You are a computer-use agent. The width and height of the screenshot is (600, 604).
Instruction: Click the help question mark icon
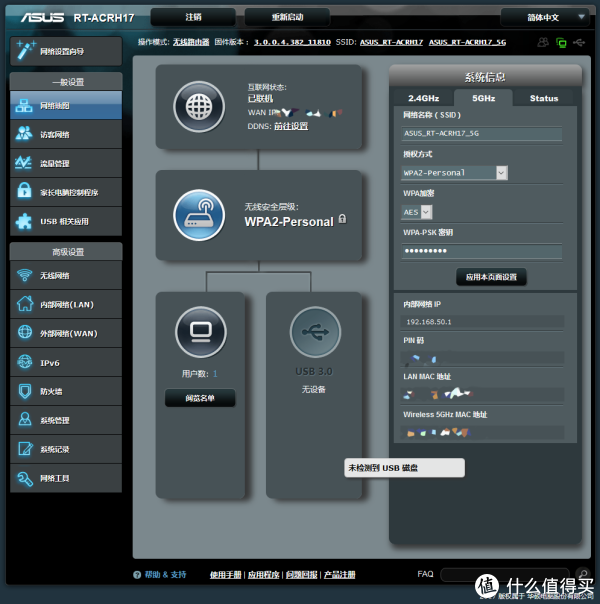(x=137, y=575)
